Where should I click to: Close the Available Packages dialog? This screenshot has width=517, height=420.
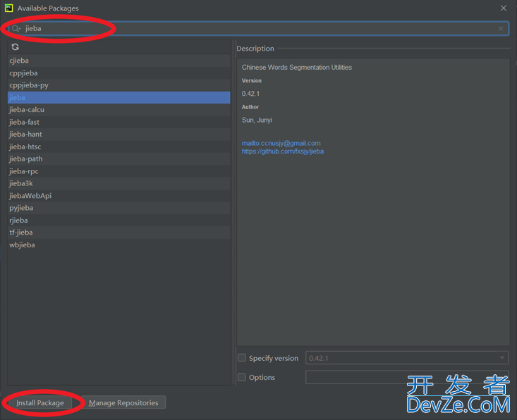coord(503,8)
